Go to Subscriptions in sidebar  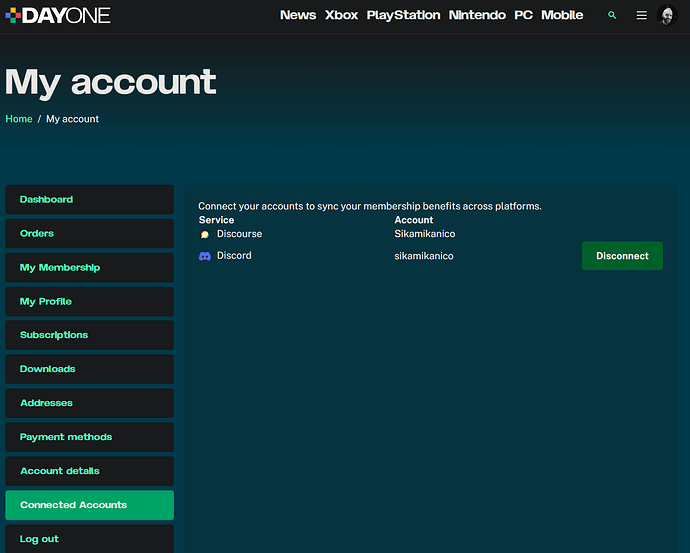pos(89,335)
